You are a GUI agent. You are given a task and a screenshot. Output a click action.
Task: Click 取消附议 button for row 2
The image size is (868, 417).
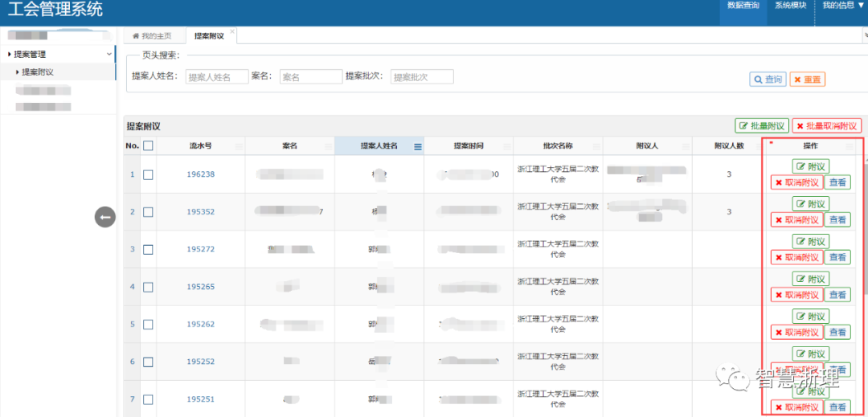796,220
